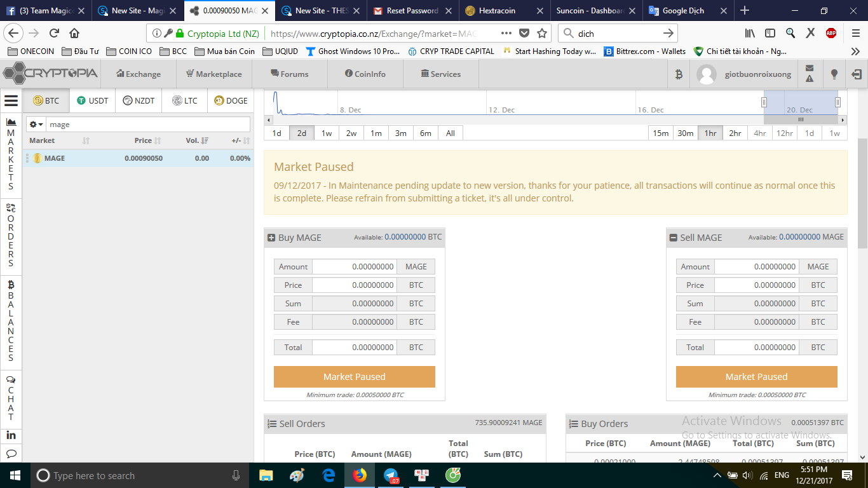Open Telegram from the taskbar

click(391, 475)
